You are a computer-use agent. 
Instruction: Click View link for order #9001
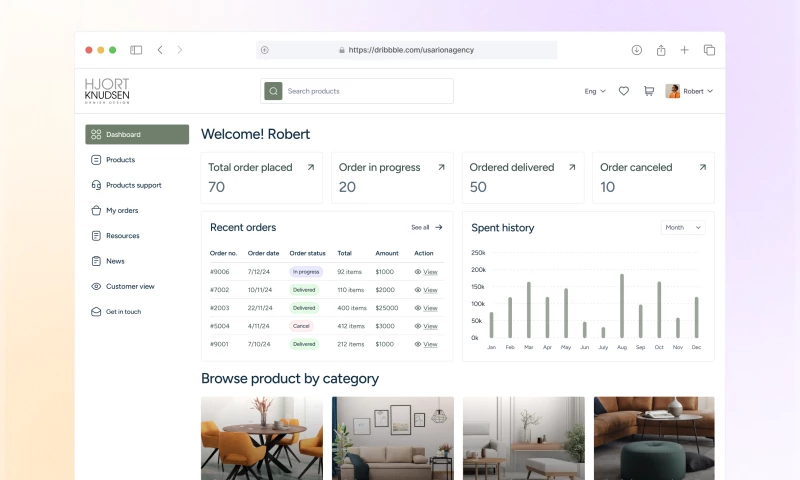tap(430, 344)
